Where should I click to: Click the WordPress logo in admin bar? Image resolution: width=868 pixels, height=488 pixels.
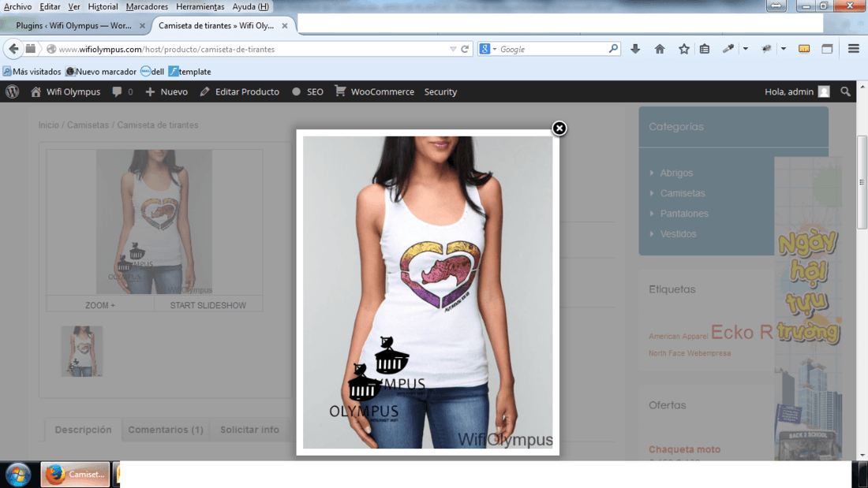coord(12,92)
